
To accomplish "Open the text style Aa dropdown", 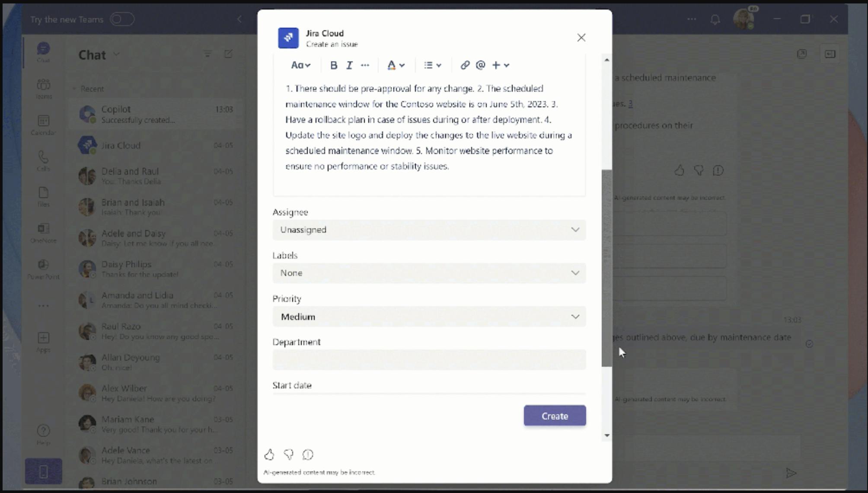I will tap(300, 65).
